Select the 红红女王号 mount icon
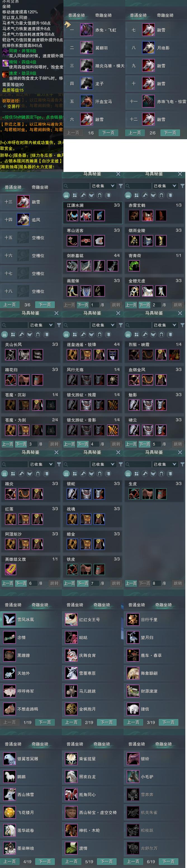The height and width of the screenshot is (868, 187). 71,619
